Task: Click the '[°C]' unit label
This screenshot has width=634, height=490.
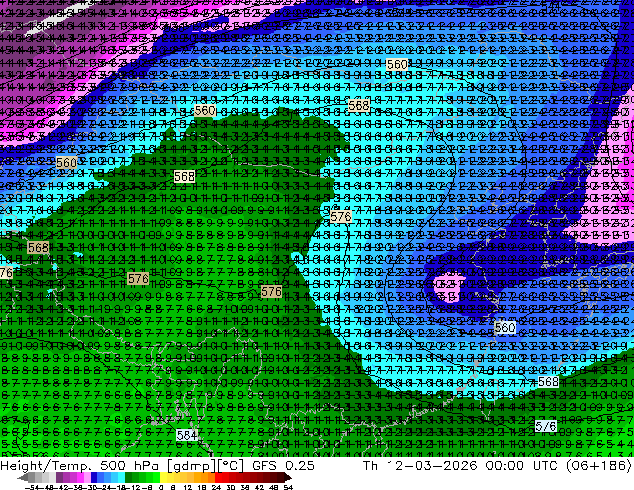Action: [231, 466]
